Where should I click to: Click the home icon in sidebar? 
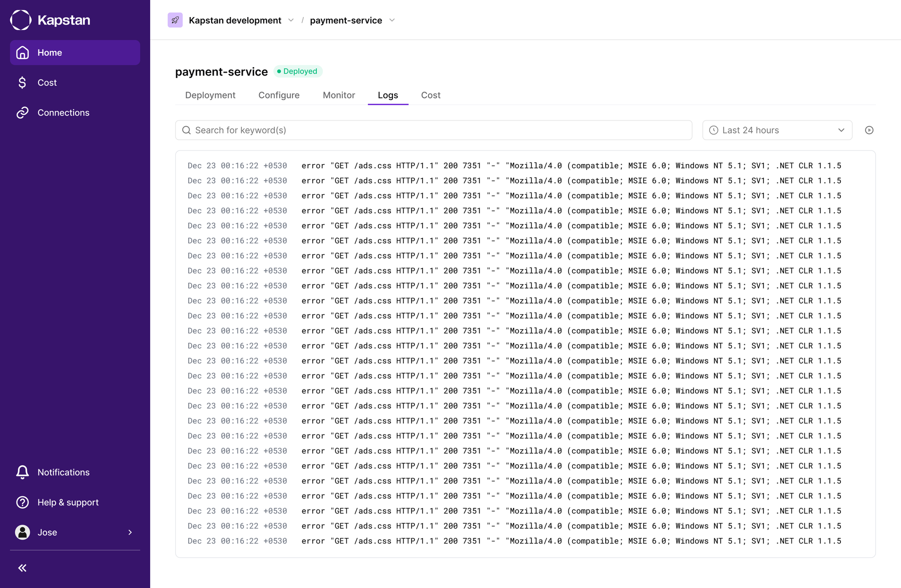[23, 53]
